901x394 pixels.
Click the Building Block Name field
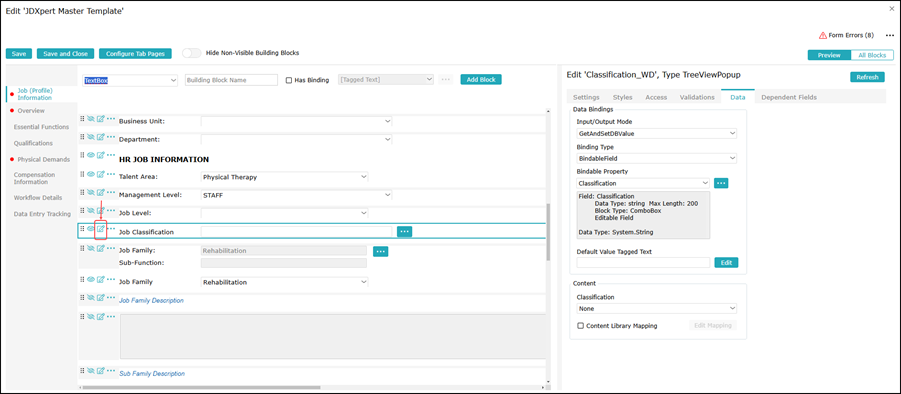[x=232, y=80]
